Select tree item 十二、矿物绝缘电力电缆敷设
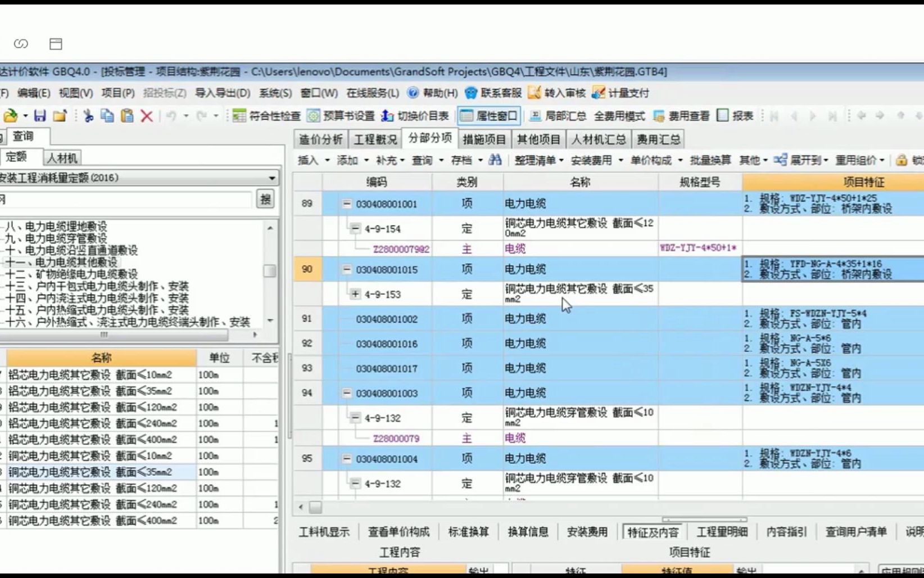The image size is (924, 578). tap(71, 274)
